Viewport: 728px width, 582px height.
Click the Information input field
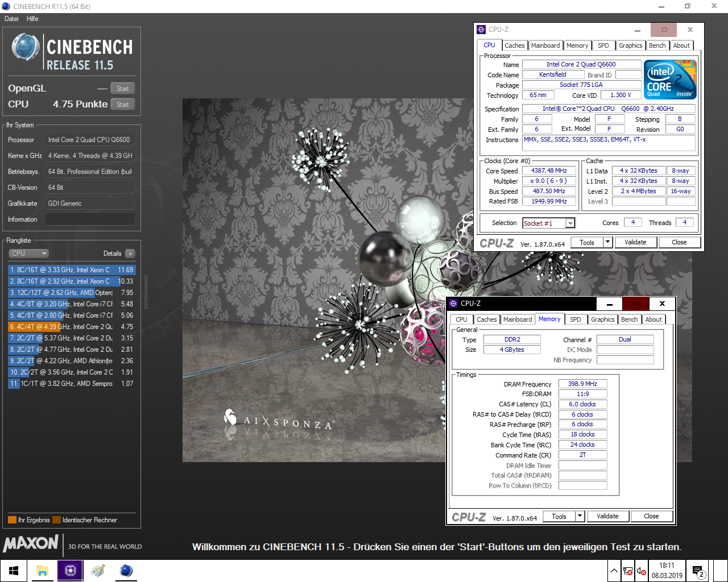[x=90, y=219]
